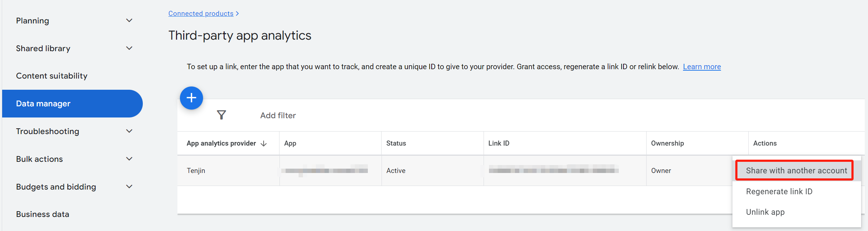Click the Connected products breadcrumb link
This screenshot has width=868, height=231.
click(201, 13)
